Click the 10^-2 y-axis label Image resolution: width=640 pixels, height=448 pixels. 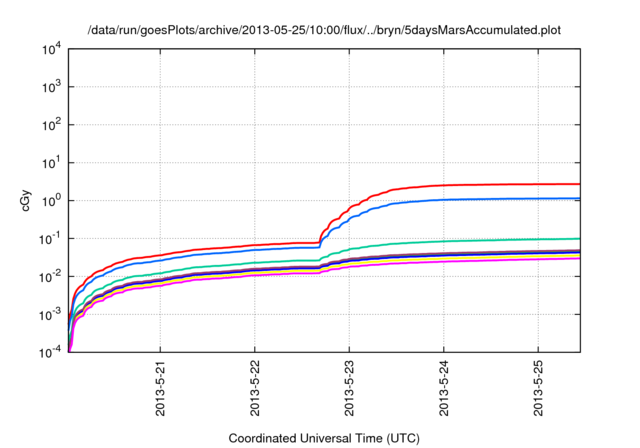[50, 277]
